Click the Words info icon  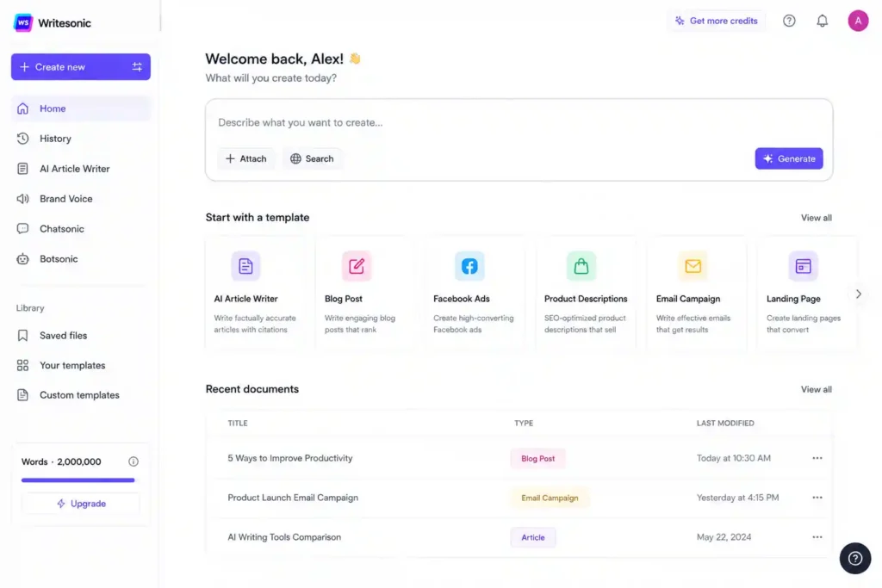pyautogui.click(x=134, y=461)
